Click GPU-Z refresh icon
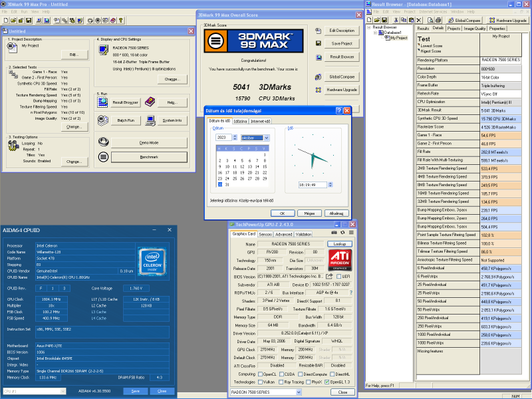This screenshot has height=399, width=532. pyautogui.click(x=342, y=233)
